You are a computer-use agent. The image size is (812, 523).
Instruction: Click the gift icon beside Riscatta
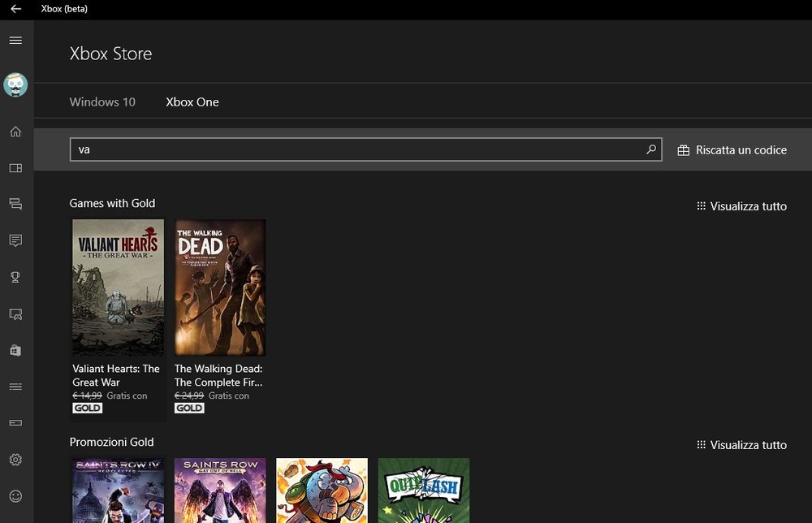click(684, 150)
